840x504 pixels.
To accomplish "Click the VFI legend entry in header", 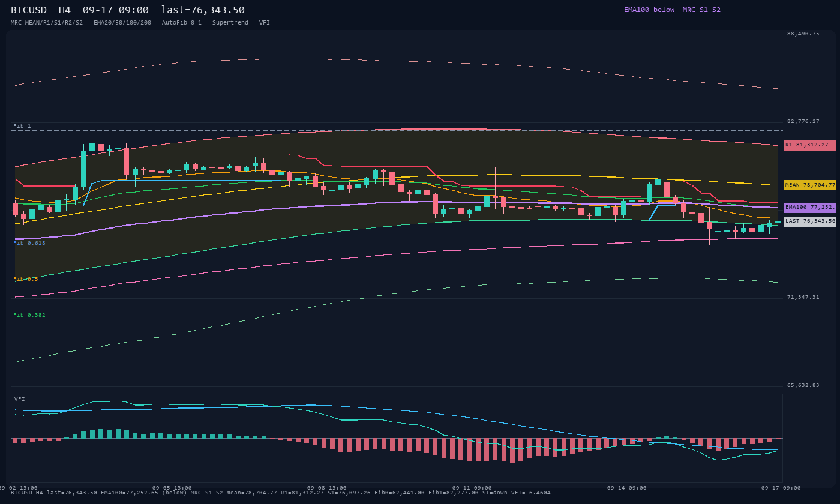I will pyautogui.click(x=265, y=23).
